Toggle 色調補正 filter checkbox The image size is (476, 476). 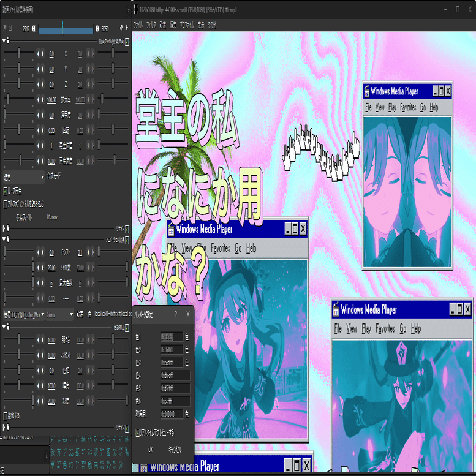click(x=127, y=327)
